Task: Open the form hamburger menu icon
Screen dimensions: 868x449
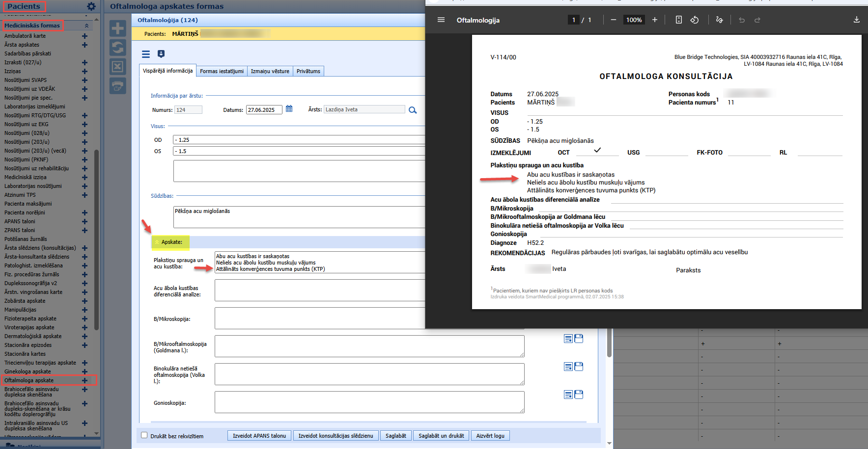Action: point(146,54)
